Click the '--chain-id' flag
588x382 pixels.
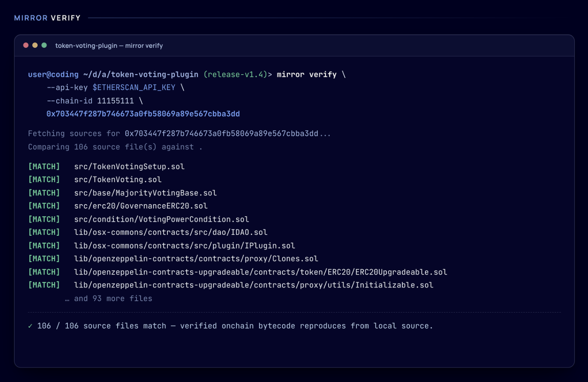(70, 101)
